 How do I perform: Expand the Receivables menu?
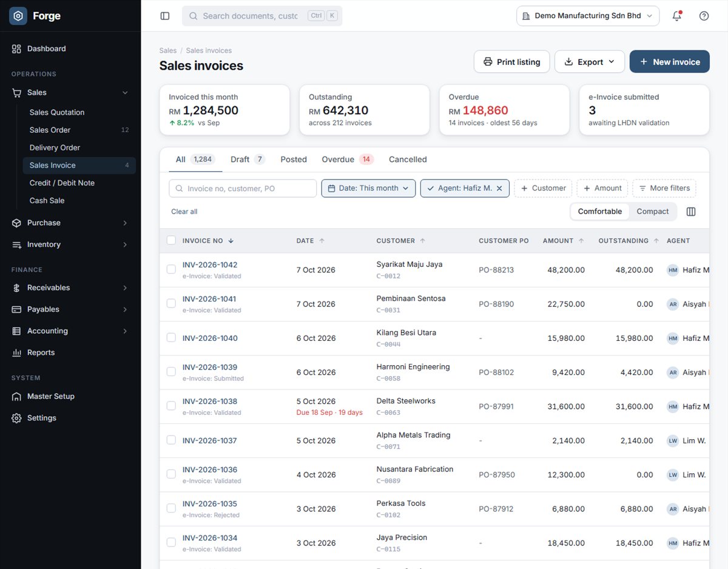pos(70,288)
